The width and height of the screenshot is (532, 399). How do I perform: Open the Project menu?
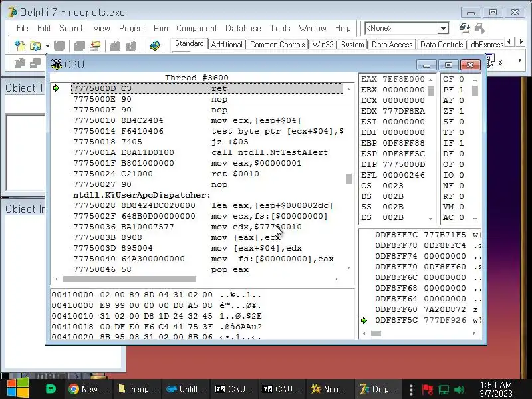132,28
